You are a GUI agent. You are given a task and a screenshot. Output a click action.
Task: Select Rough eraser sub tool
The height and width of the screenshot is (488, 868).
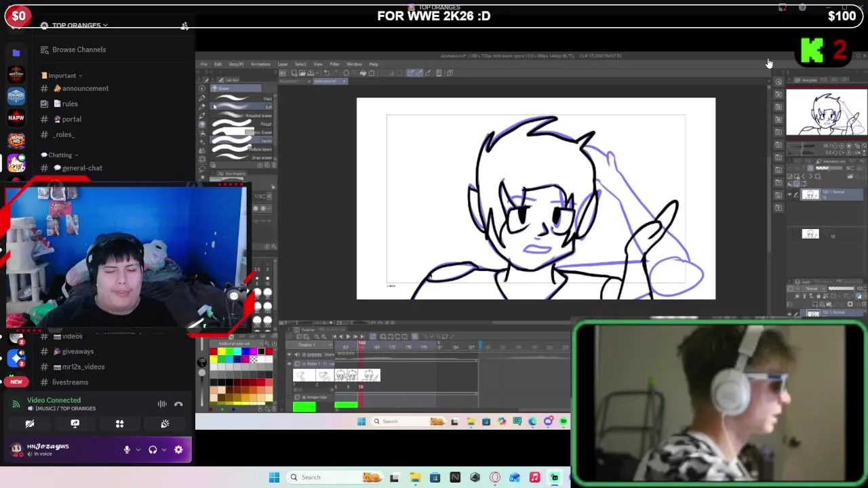coord(242,124)
